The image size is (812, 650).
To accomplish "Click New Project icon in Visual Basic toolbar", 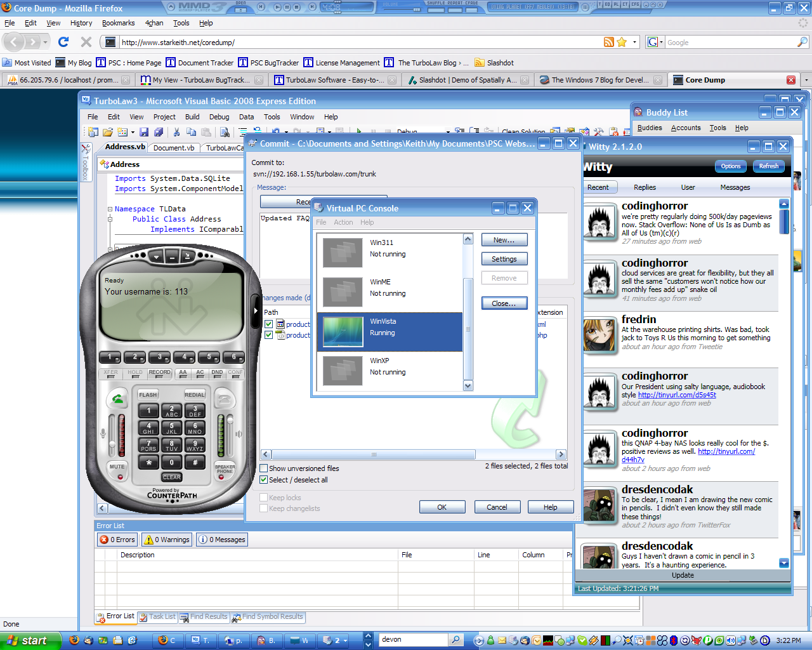I will [93, 132].
